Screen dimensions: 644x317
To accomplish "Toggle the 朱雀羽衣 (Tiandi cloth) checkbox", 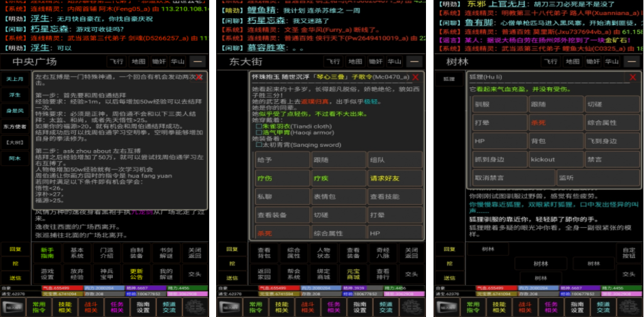I will pyautogui.click(x=258, y=126).
